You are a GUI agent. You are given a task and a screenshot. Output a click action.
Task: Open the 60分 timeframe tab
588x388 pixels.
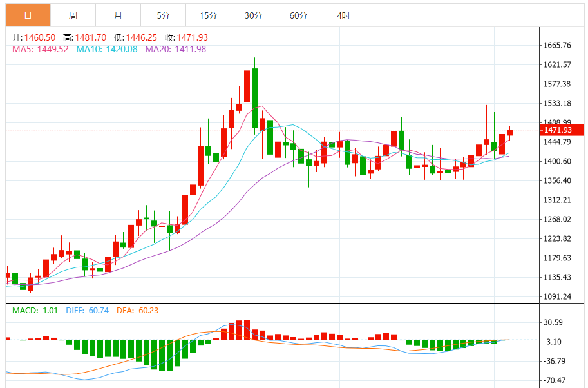coord(298,15)
